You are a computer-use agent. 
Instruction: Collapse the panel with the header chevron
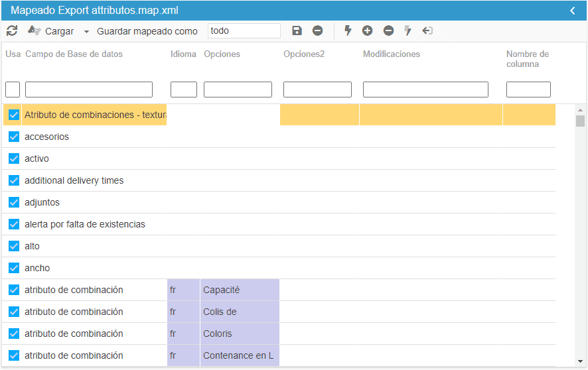(573, 11)
